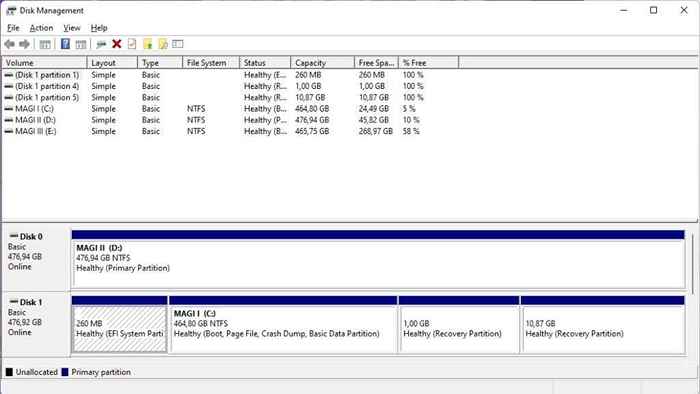The width and height of the screenshot is (700, 394).
Task: Select the MAGI I (C:) partition block on Disk 1
Action: (x=283, y=324)
